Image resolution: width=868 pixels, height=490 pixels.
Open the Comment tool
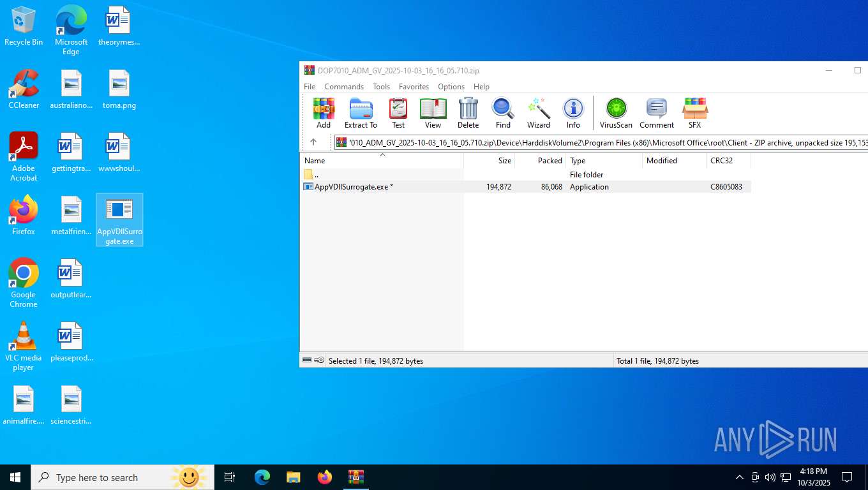657,114
